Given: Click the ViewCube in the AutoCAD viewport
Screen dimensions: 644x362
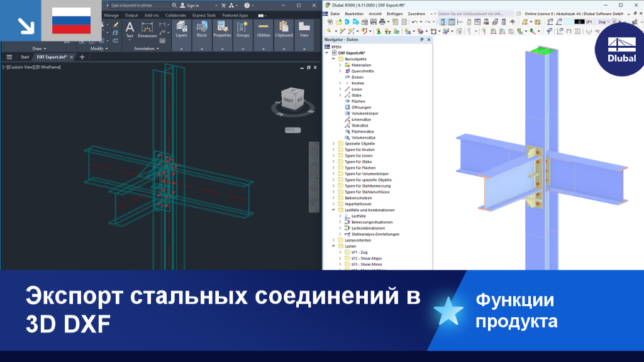Looking at the screenshot, I should (292, 99).
